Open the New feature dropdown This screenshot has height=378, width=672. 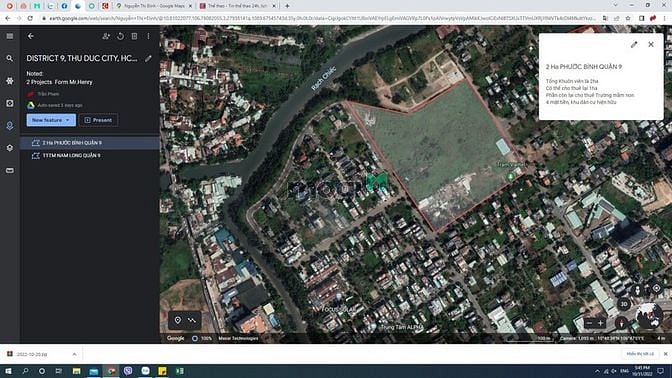51,120
